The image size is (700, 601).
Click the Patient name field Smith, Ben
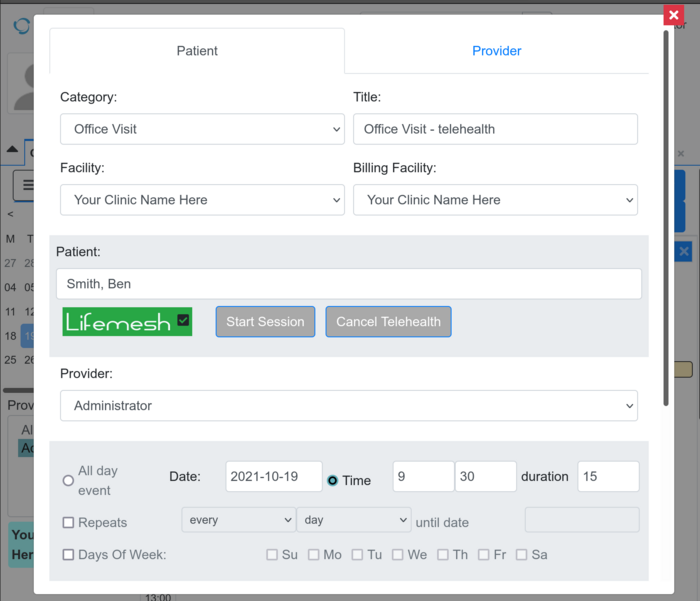[x=349, y=284]
